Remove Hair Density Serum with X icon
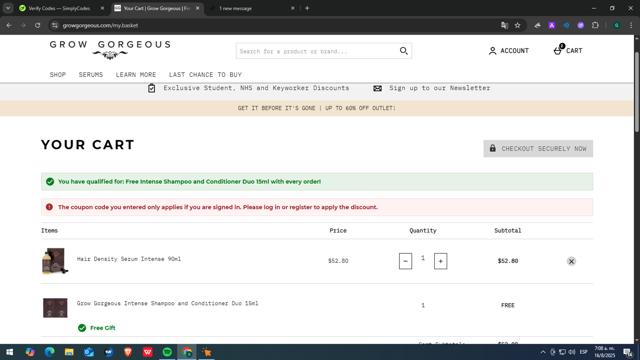Viewport: 640px width, 360px height. pyautogui.click(x=571, y=261)
